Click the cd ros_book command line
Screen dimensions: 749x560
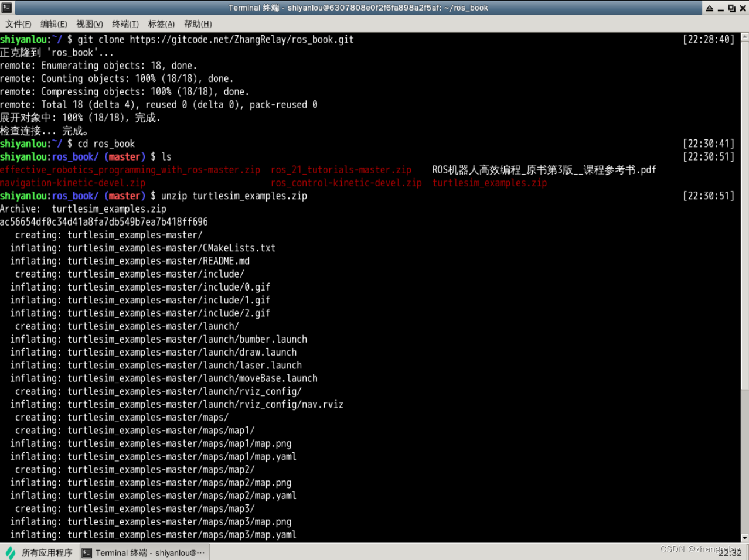[106, 144]
